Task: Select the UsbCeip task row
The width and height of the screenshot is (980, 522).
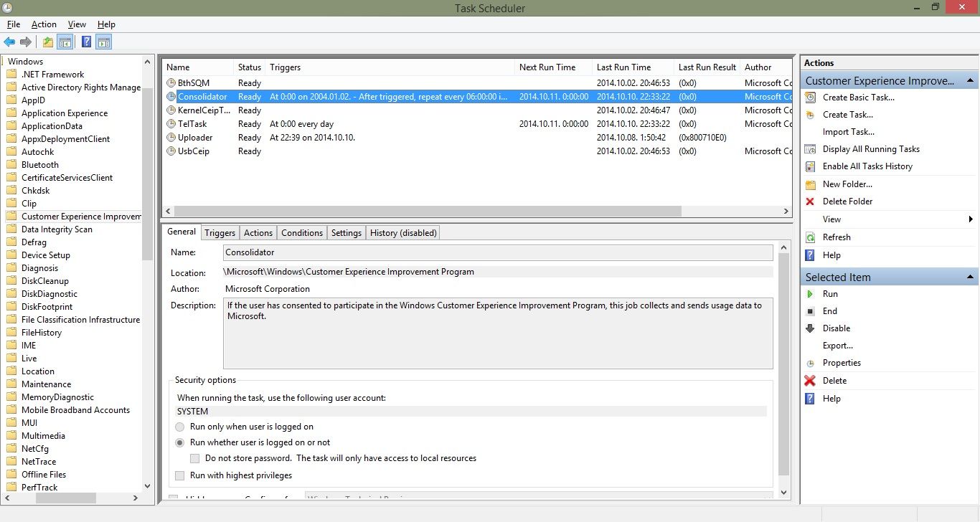Action: point(477,151)
